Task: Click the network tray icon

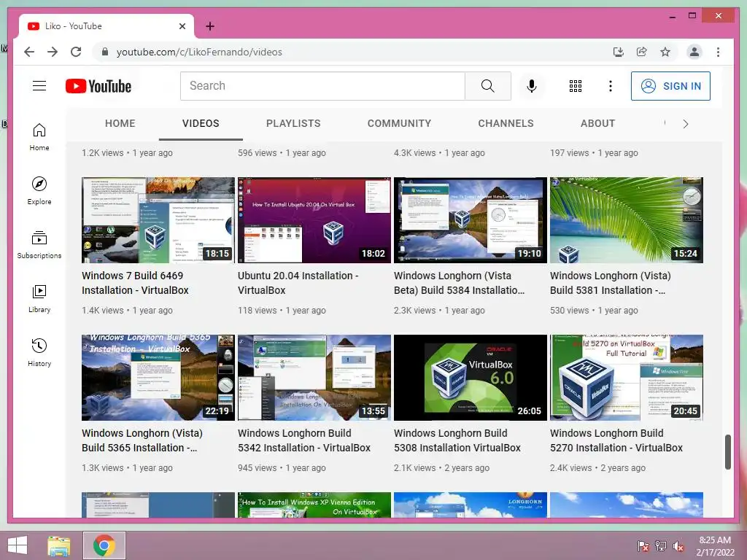Action: 661,546
